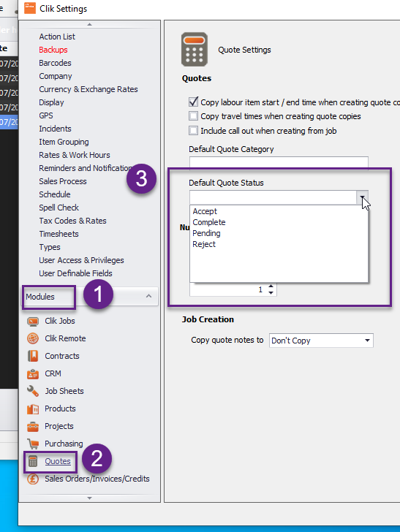The height and width of the screenshot is (532, 400).
Task: Click the Clik Settings title bar icon
Action: click(x=30, y=8)
